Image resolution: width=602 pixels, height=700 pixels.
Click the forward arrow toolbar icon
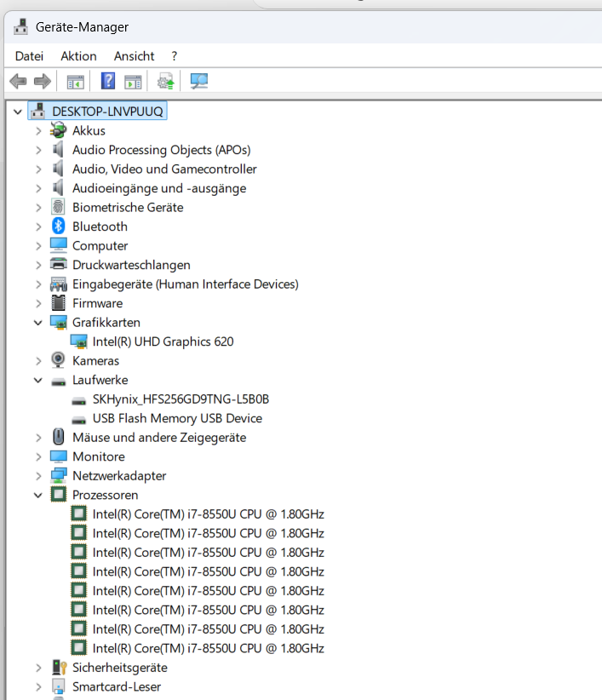[x=43, y=81]
